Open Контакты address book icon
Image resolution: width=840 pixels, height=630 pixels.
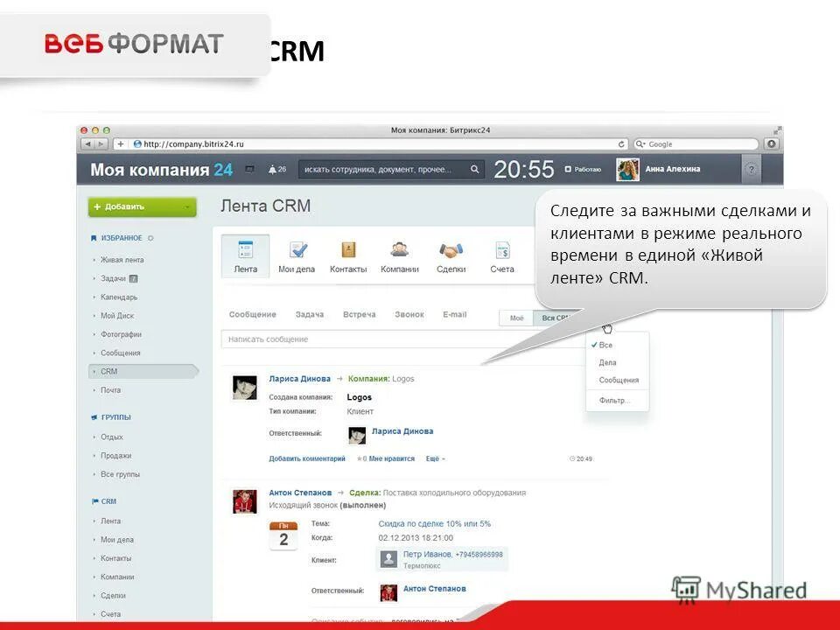tap(348, 249)
